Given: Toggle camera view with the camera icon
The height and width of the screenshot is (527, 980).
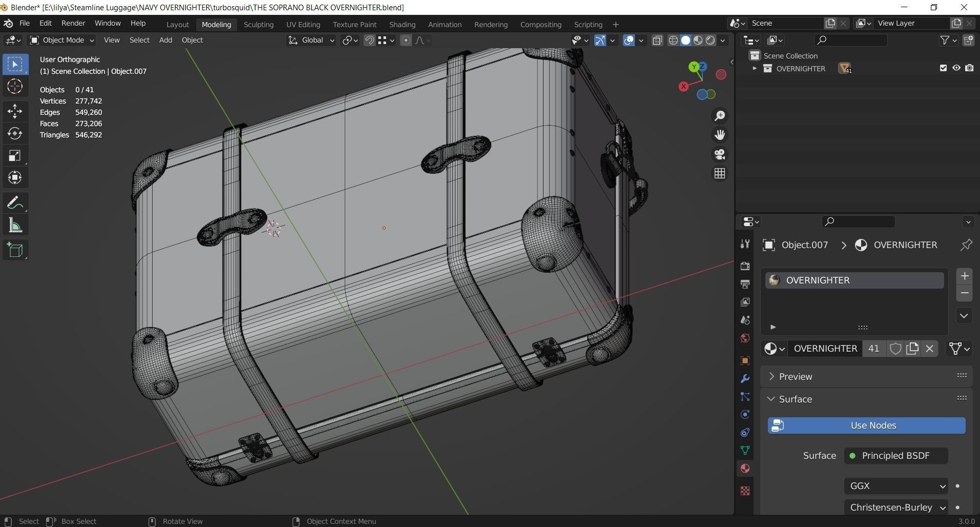Looking at the screenshot, I should click(x=720, y=154).
